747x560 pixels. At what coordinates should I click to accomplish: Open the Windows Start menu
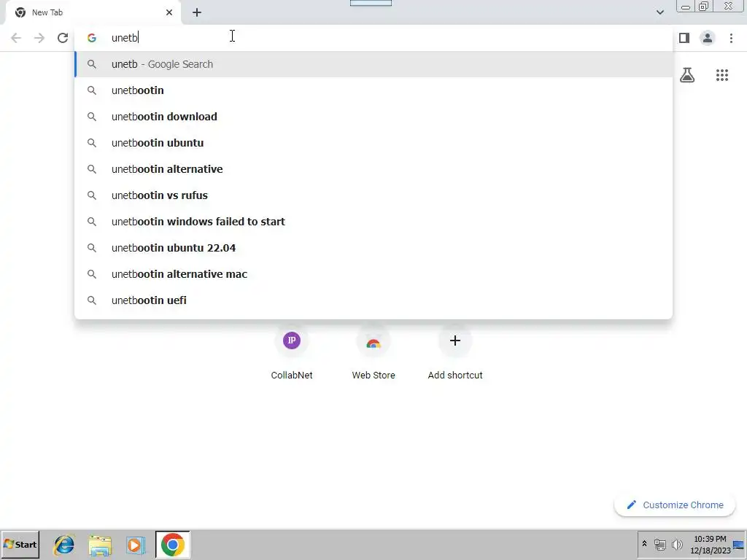pyautogui.click(x=20, y=544)
